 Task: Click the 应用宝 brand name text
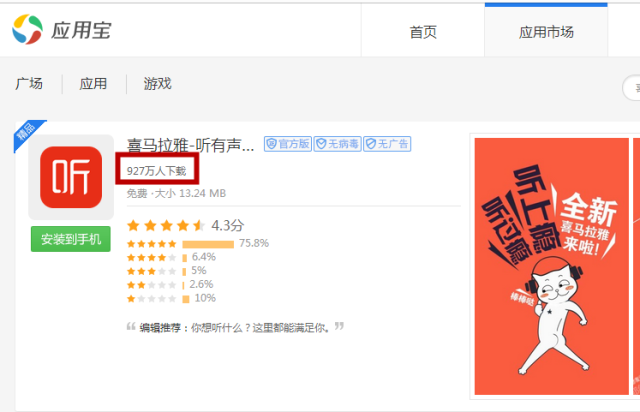pos(81,31)
